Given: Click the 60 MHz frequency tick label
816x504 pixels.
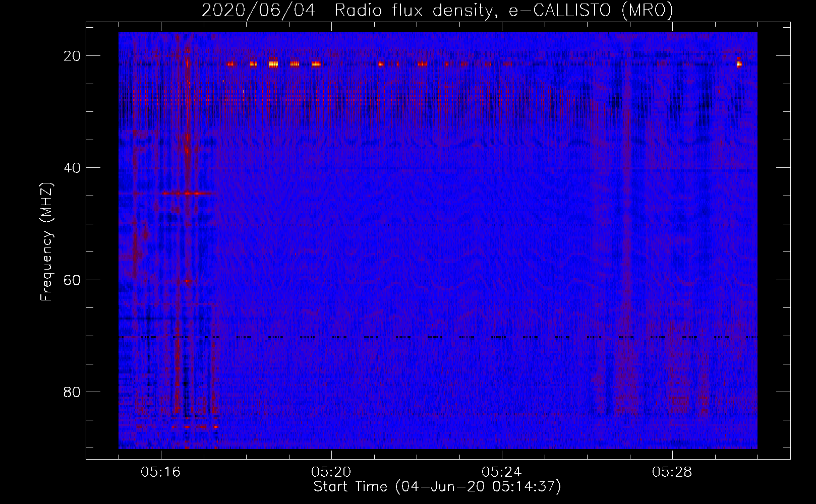Looking at the screenshot, I should 73,280.
